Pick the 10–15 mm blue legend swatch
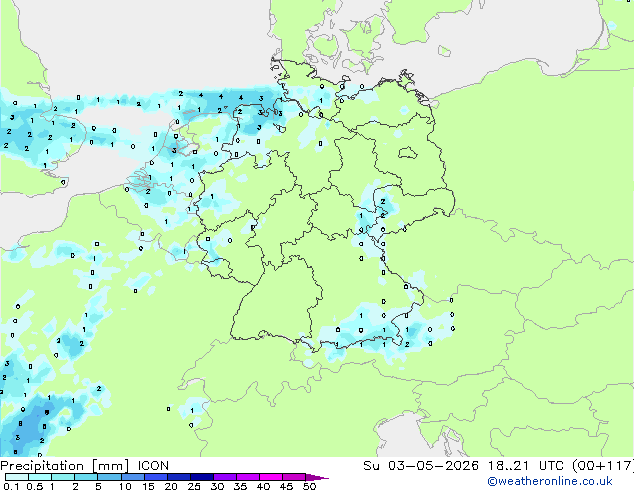 point(133,477)
